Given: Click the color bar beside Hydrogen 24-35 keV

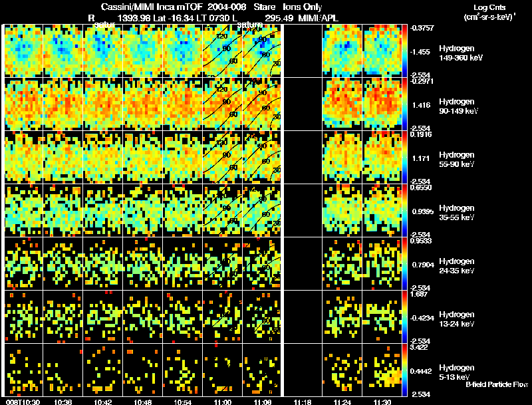Looking at the screenshot, I should pos(404,264).
